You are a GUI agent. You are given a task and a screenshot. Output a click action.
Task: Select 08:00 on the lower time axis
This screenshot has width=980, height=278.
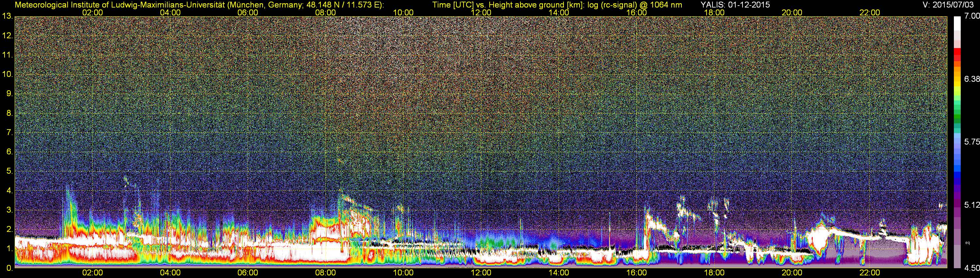click(326, 273)
